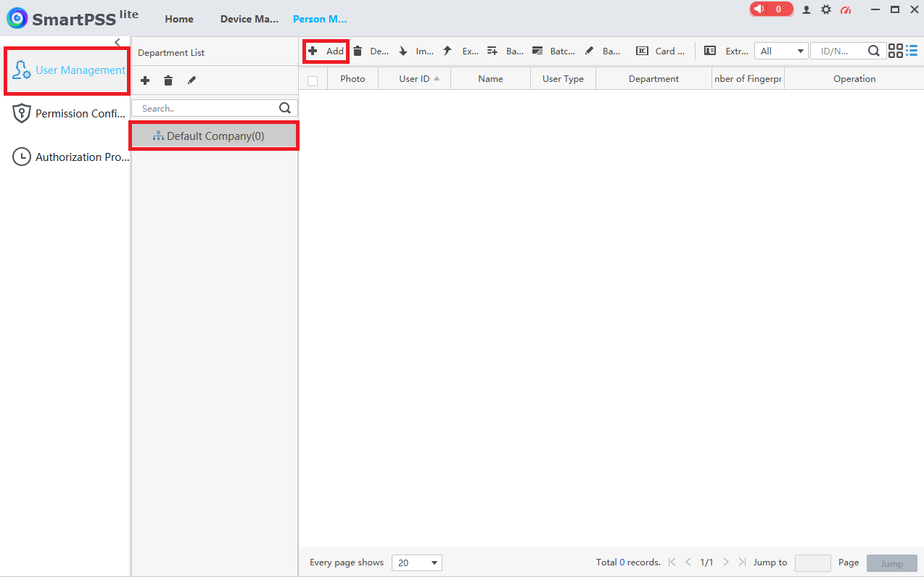This screenshot has width=924, height=577.
Task: Collapse the left sidebar with the chevron
Action: 117,42
